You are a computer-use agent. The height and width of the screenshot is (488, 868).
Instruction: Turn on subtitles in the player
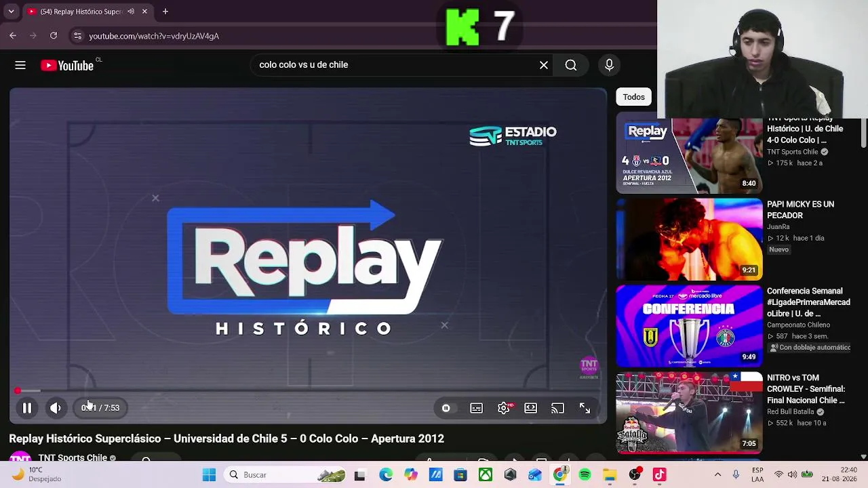coord(477,408)
